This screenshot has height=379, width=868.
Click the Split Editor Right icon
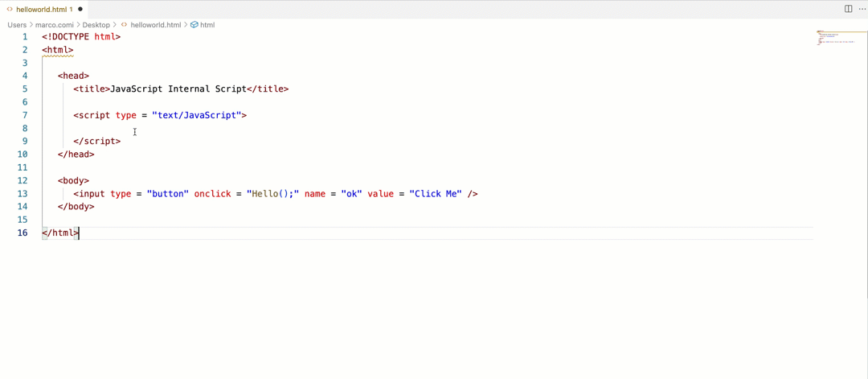[848, 9]
